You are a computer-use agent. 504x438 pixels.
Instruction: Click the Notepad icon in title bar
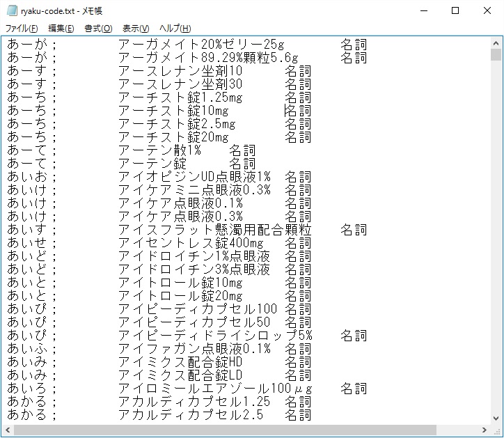coord(12,10)
